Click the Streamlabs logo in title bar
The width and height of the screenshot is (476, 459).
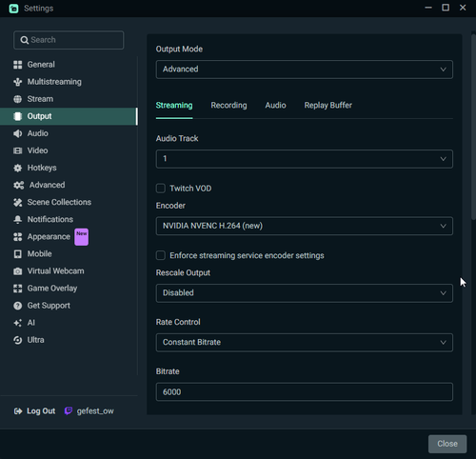coord(13,9)
